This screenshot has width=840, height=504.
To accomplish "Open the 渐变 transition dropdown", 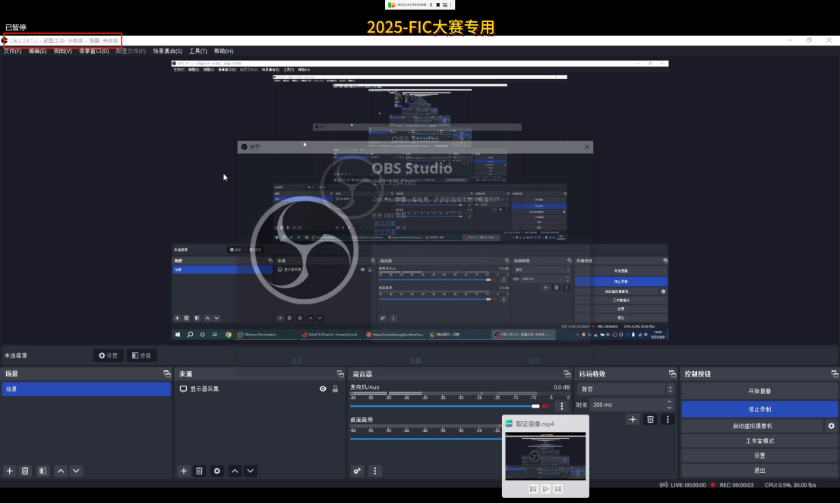I will tap(627, 389).
